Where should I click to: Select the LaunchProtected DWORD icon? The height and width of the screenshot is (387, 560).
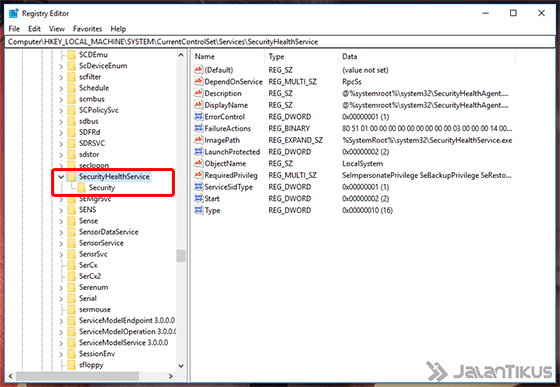(198, 152)
